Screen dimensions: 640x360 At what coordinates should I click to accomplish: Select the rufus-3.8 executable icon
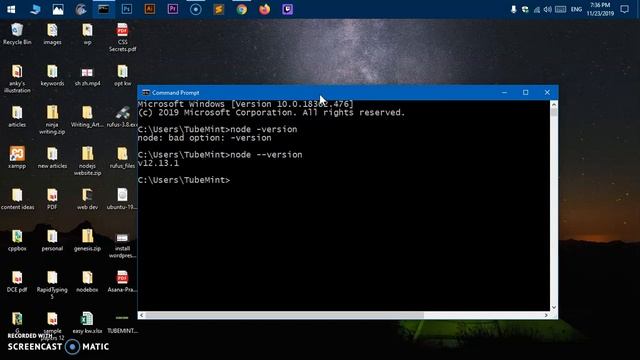click(122, 117)
